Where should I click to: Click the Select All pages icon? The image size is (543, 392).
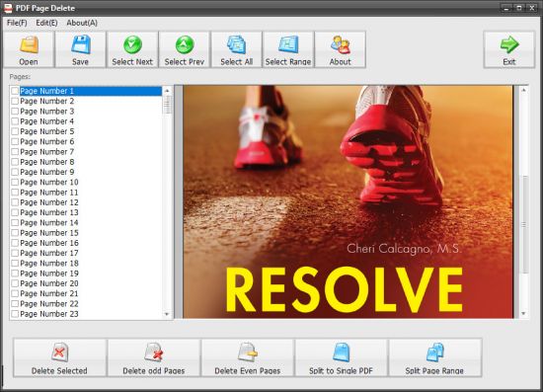click(237, 44)
